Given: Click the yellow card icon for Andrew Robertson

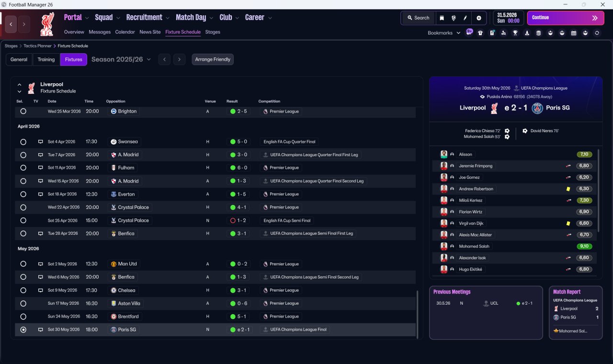Looking at the screenshot, I should pyautogui.click(x=568, y=189).
